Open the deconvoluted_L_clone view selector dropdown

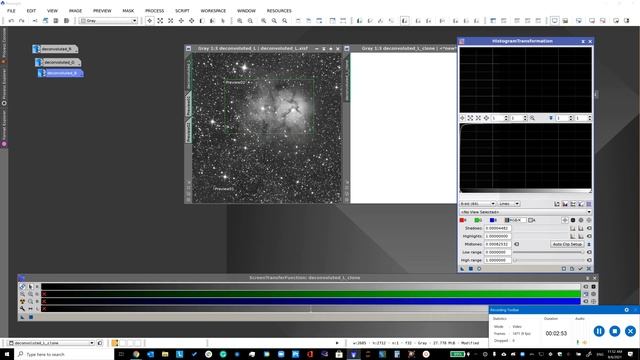click(x=51, y=343)
